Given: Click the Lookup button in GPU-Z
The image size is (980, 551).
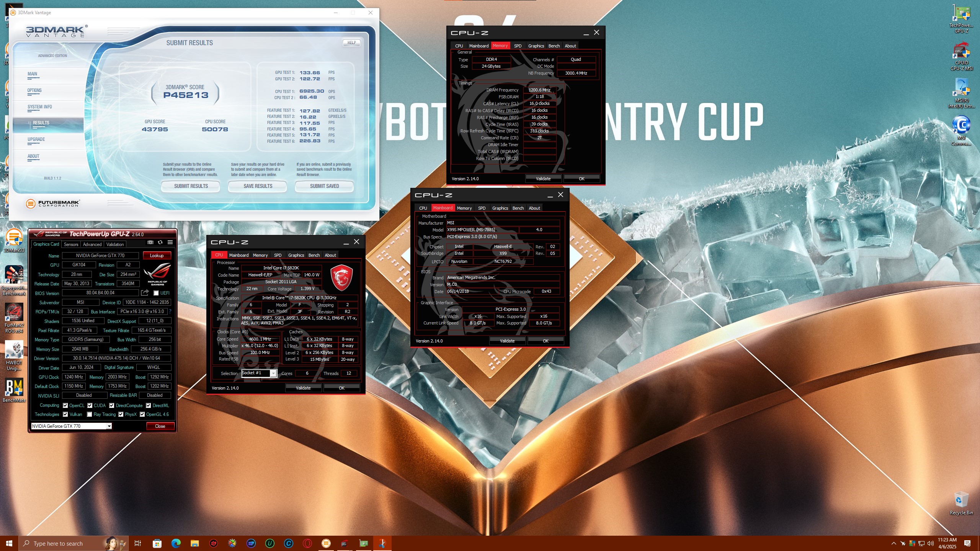Looking at the screenshot, I should tap(157, 256).
